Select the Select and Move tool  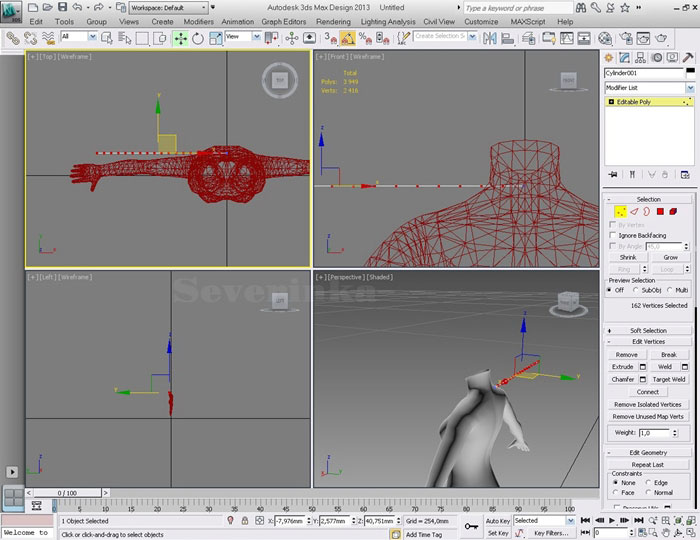180,38
